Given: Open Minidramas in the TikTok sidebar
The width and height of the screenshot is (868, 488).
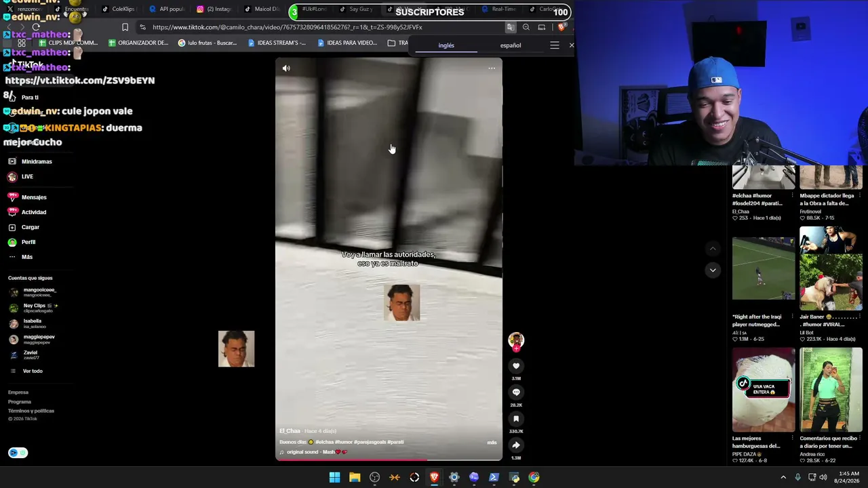Looking at the screenshot, I should tap(31, 162).
